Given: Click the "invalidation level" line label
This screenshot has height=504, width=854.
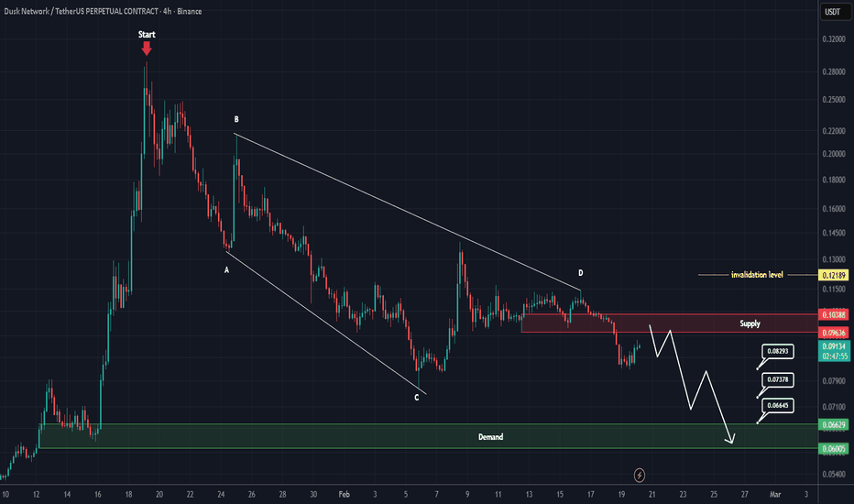Looking at the screenshot, I should coord(757,275).
